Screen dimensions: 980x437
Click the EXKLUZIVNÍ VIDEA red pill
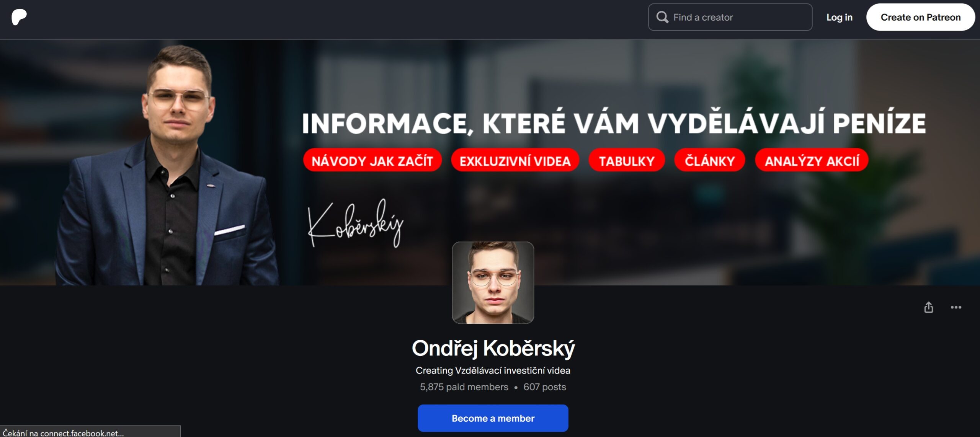(x=515, y=160)
